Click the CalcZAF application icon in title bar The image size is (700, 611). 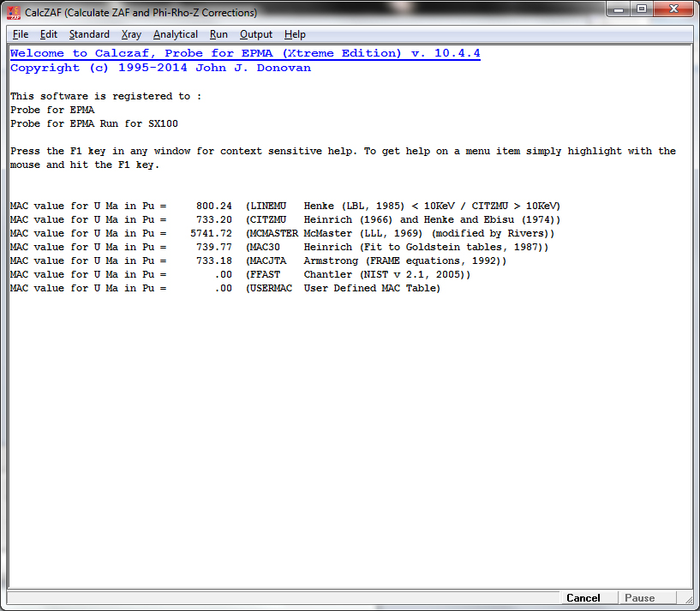click(14, 12)
